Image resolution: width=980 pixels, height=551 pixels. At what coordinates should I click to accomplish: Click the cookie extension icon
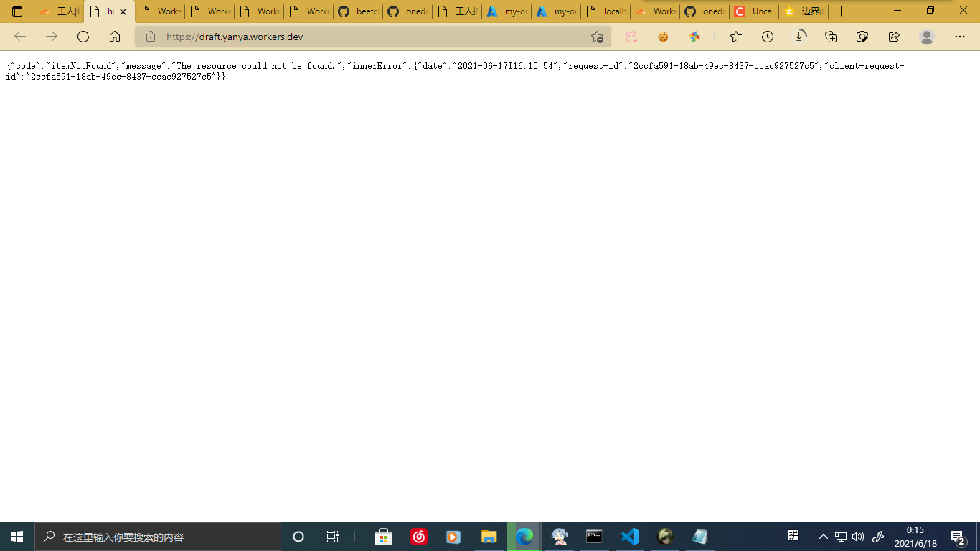pos(664,37)
